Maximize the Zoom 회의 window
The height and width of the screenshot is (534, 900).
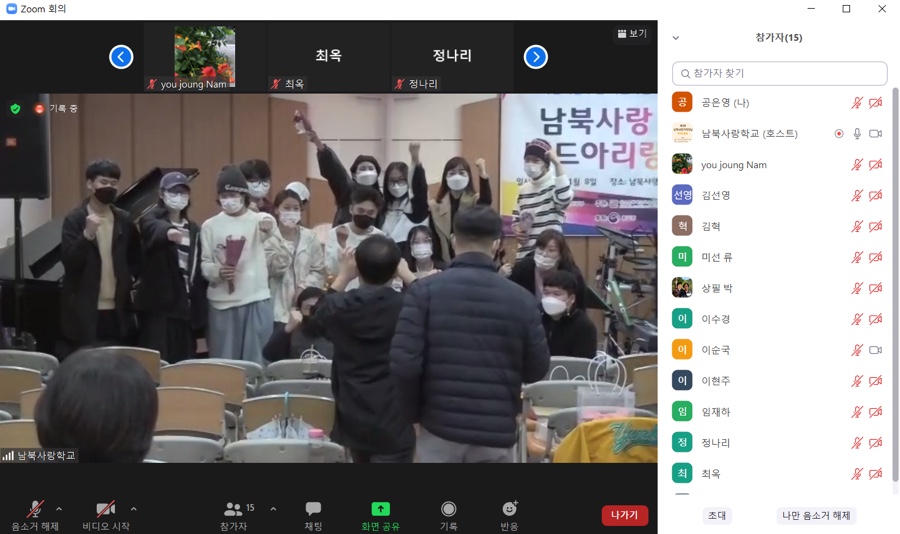pos(846,9)
